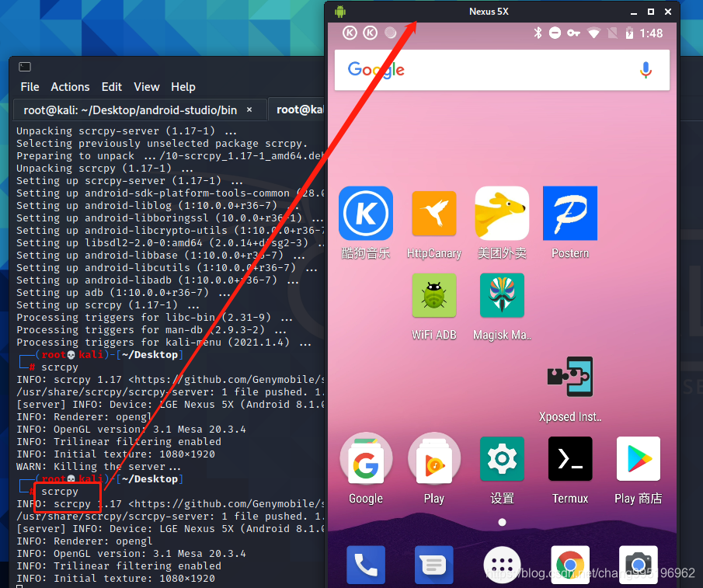This screenshot has width=703, height=588.
Task: Close the android-studio/bin terminal tab
Action: click(x=249, y=110)
